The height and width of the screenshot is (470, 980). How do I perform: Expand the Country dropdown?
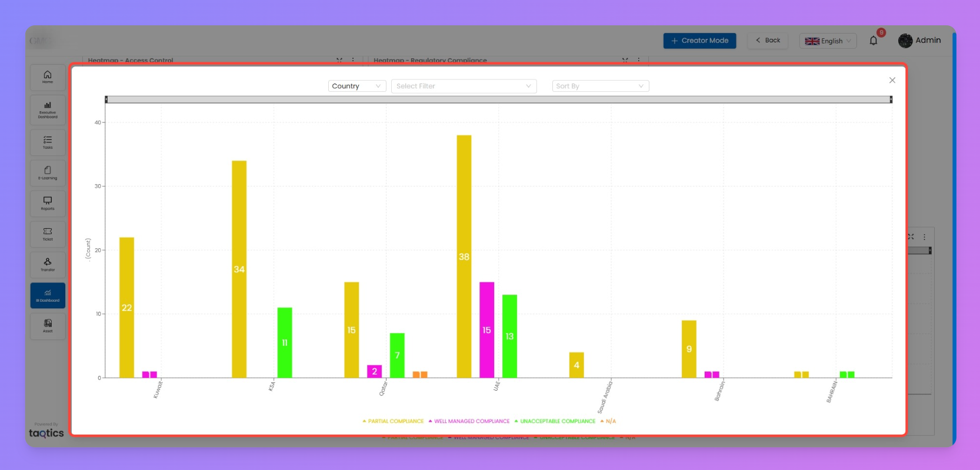coord(356,86)
